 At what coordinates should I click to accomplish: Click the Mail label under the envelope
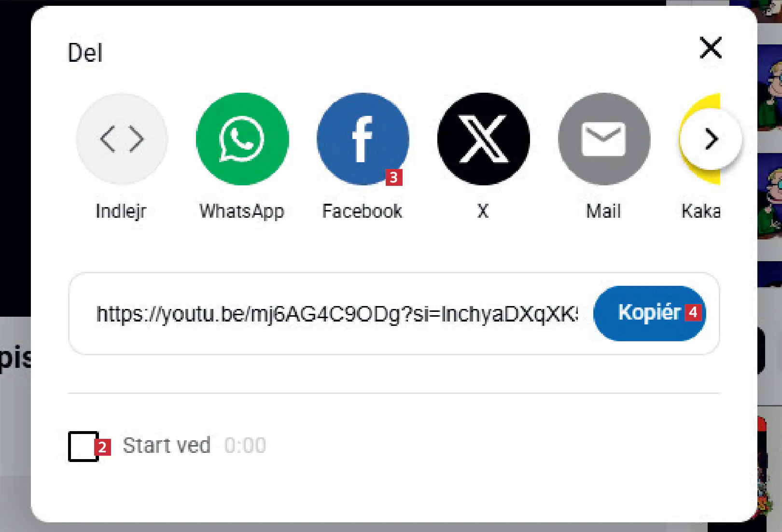pos(603,211)
